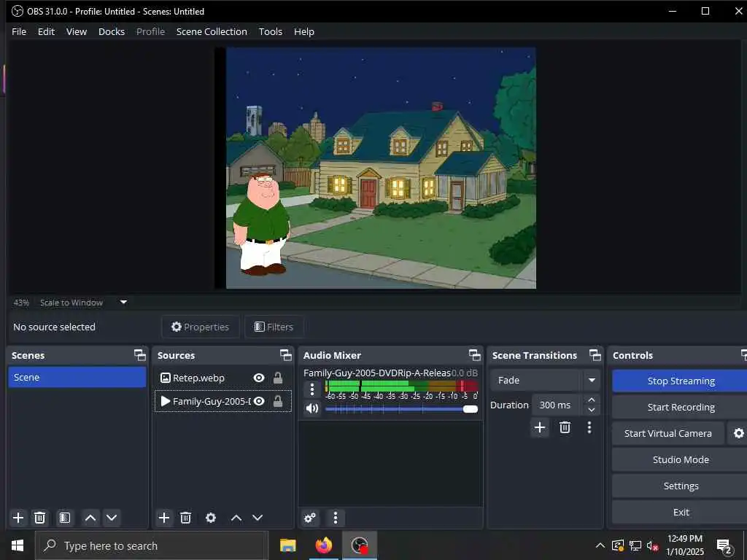Open the View menu
747x560 pixels.
pos(76,31)
